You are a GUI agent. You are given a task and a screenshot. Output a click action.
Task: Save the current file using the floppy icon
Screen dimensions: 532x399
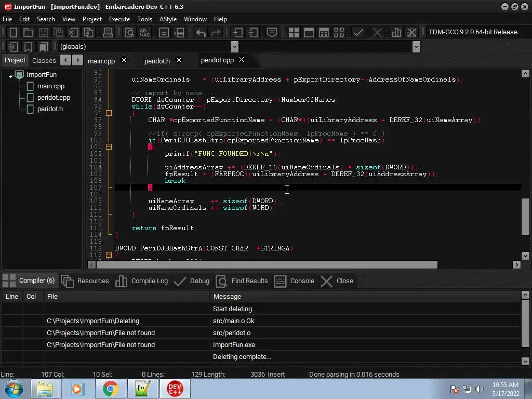point(43,33)
